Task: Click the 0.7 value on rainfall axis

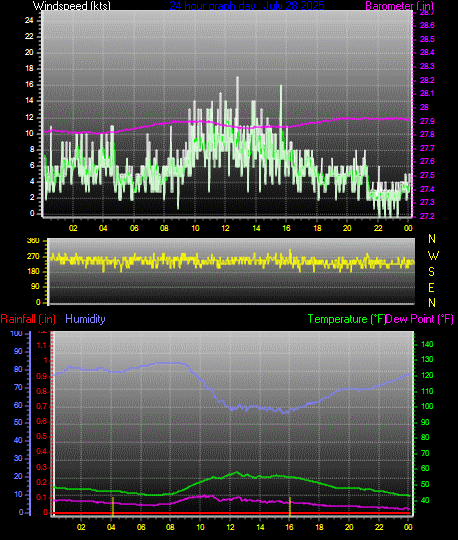Action: pyautogui.click(x=42, y=406)
